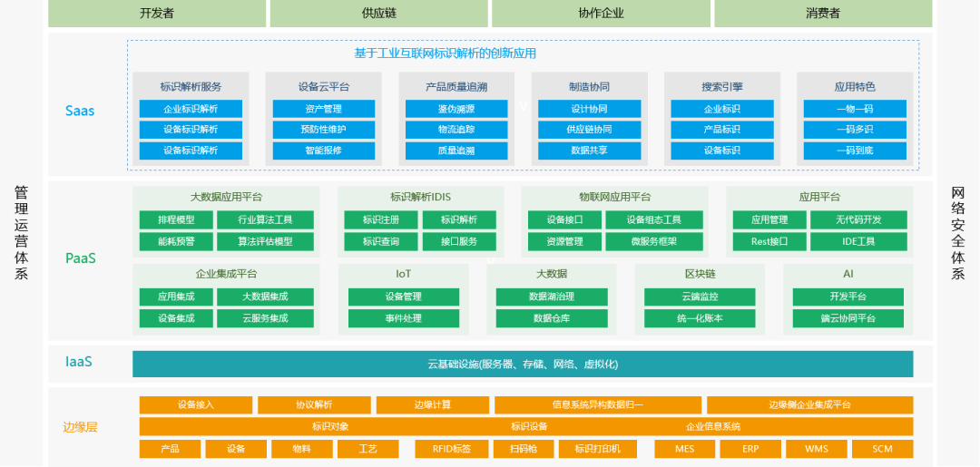Select the Rest接口 box

click(x=769, y=241)
